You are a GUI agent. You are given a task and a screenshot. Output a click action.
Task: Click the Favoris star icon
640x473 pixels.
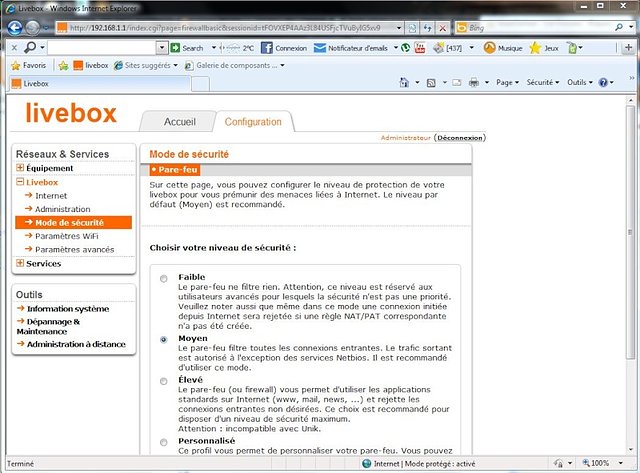tap(15, 65)
